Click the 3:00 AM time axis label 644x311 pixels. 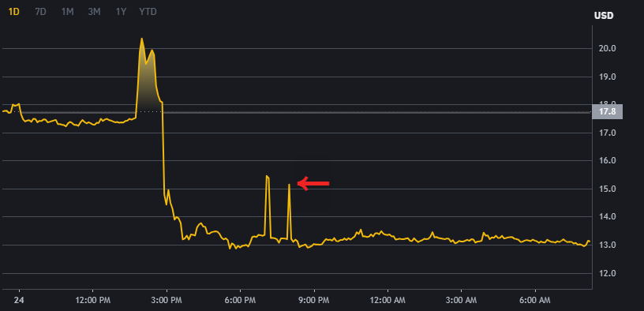click(x=462, y=300)
